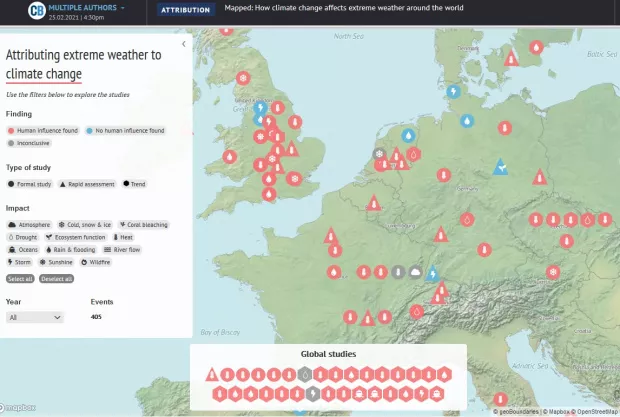This screenshot has height=417, width=620.
Task: Toggle the Human influence found filter
Action: tap(44, 131)
